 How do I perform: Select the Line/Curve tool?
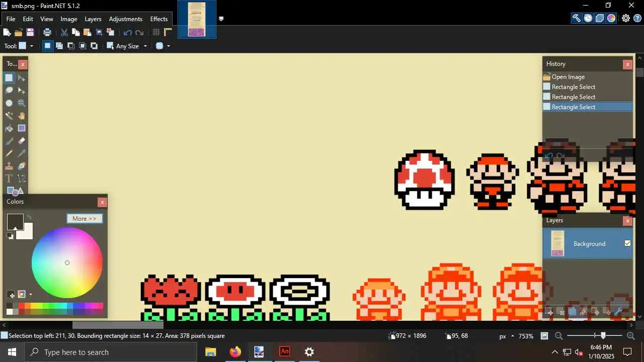pyautogui.click(x=22, y=178)
